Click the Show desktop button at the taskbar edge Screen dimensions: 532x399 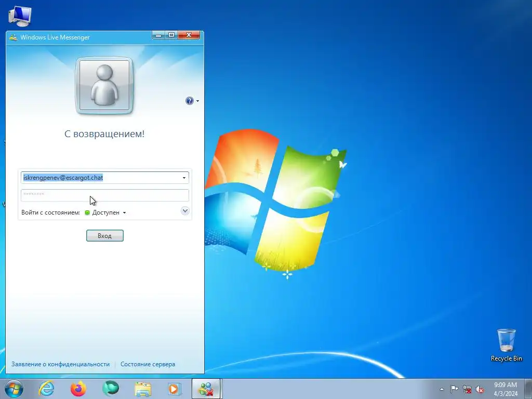pyautogui.click(x=528, y=389)
